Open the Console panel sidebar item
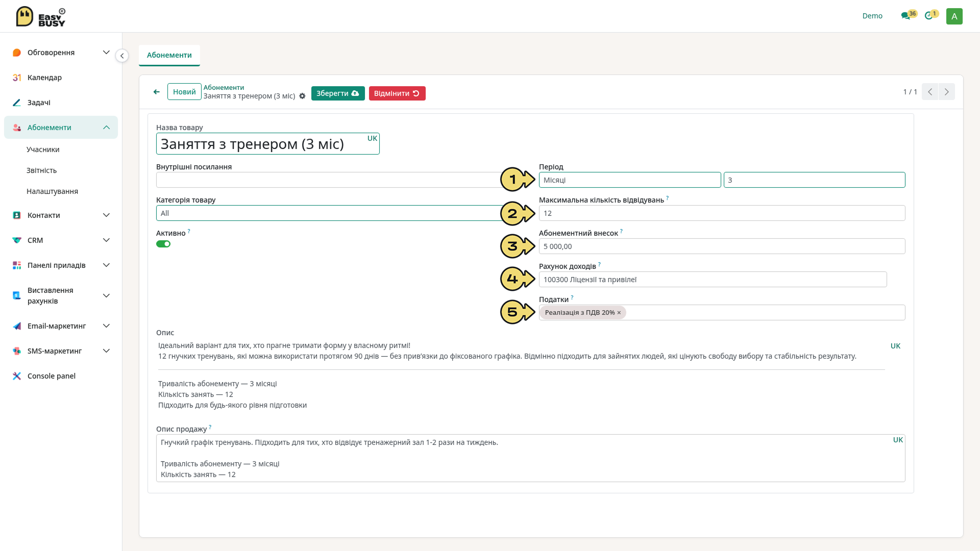Screen dimensions: 980x551 pyautogui.click(x=51, y=376)
